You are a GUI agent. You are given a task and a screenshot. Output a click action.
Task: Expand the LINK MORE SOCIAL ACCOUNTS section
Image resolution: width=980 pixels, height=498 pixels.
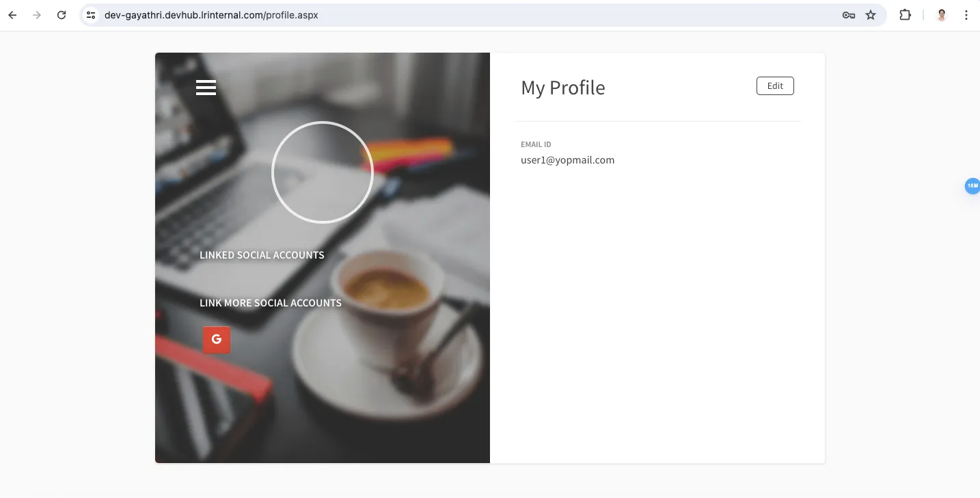[x=270, y=302]
